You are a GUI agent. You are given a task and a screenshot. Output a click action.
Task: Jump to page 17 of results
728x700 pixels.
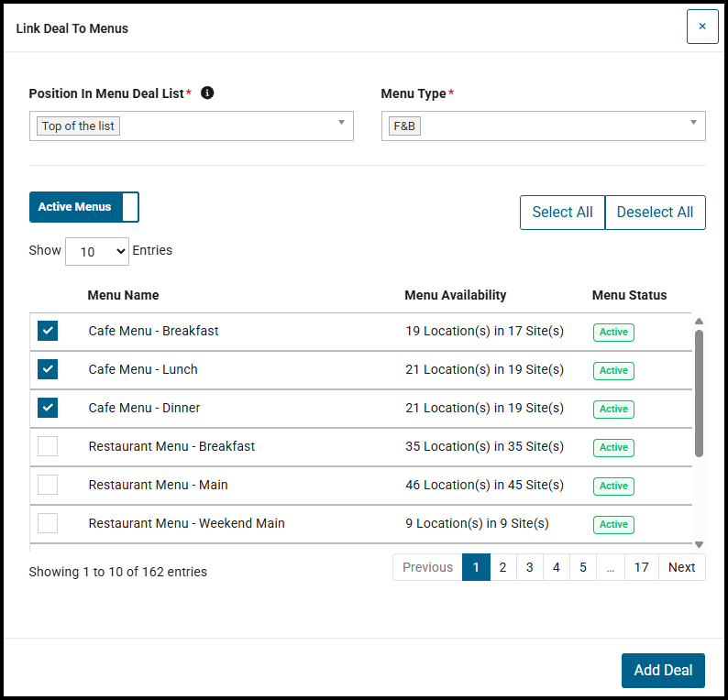(641, 567)
